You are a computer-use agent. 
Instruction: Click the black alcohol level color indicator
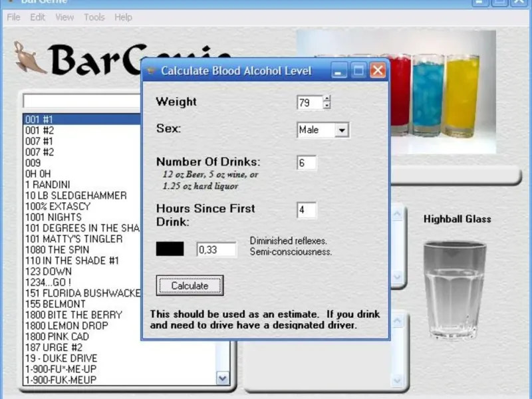pyautogui.click(x=170, y=249)
